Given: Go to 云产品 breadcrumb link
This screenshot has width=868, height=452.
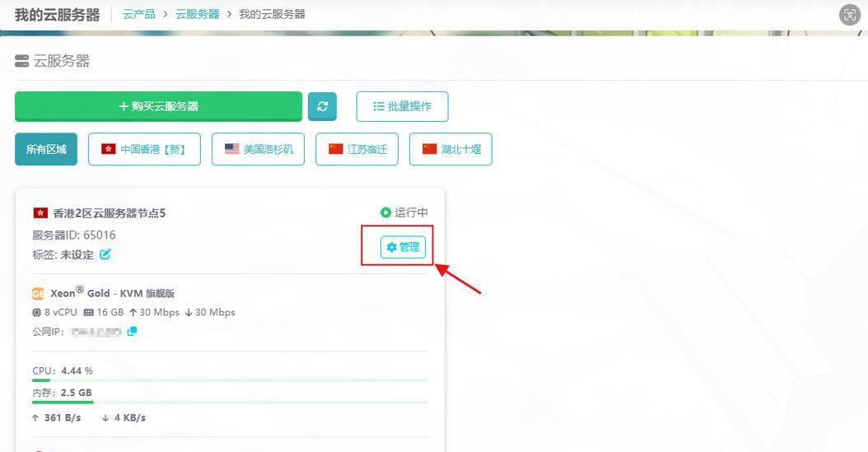Looking at the screenshot, I should (x=139, y=14).
